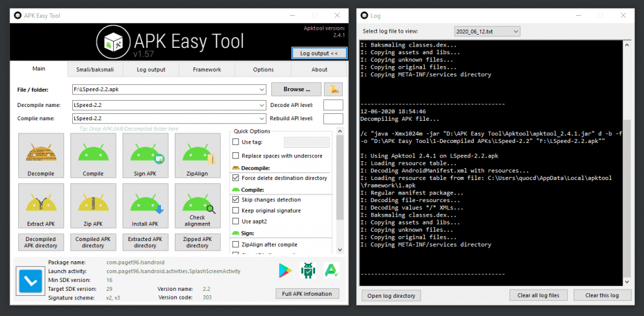Uncheck Force delete destination directory

[236, 178]
